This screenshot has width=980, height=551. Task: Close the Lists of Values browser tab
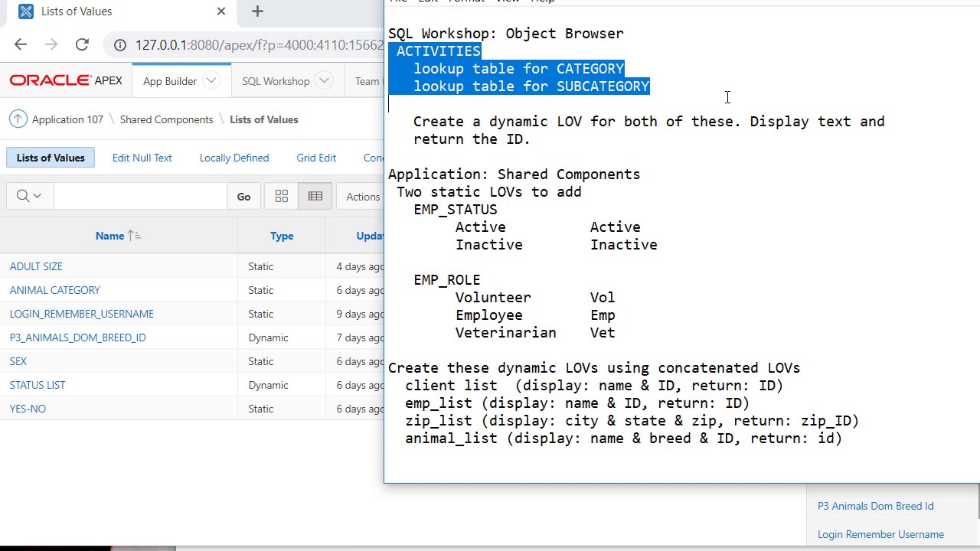221,11
